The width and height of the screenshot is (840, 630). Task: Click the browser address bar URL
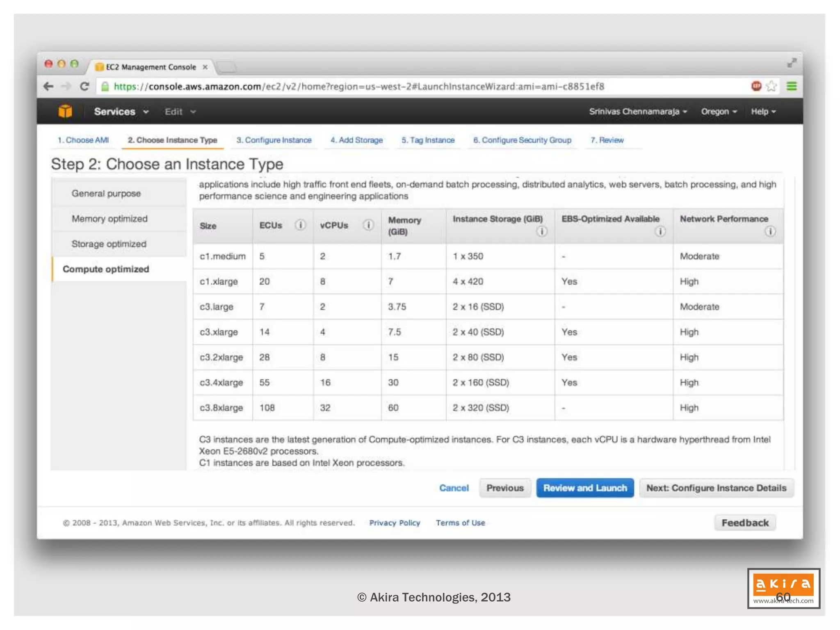click(358, 87)
